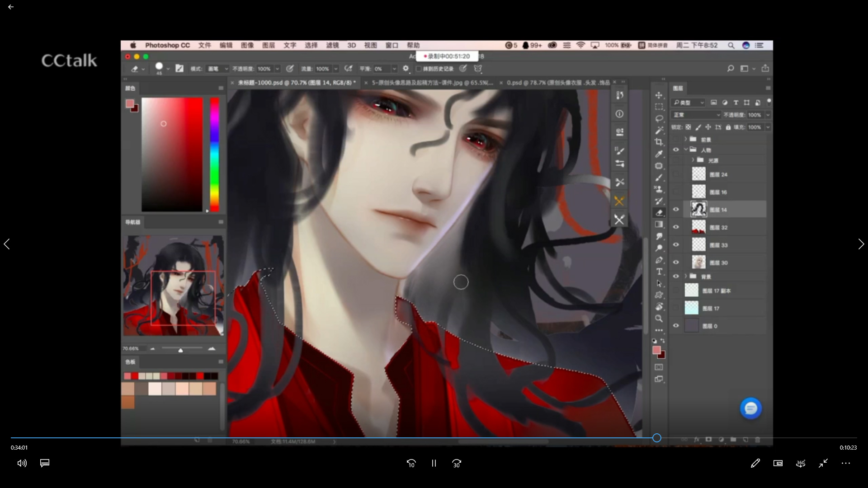868x488 pixels.
Task: Expand the 光源 layer group
Action: 693,160
